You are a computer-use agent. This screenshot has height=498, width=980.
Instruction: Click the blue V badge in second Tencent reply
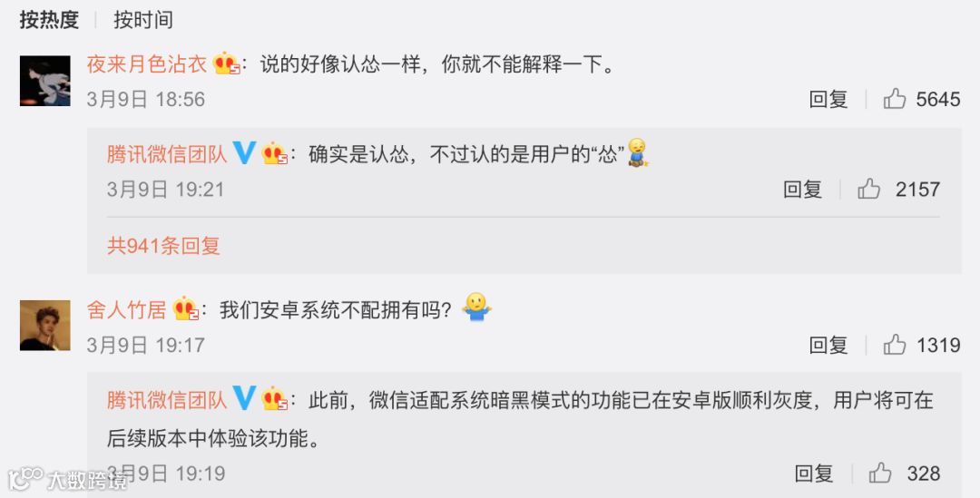244,398
